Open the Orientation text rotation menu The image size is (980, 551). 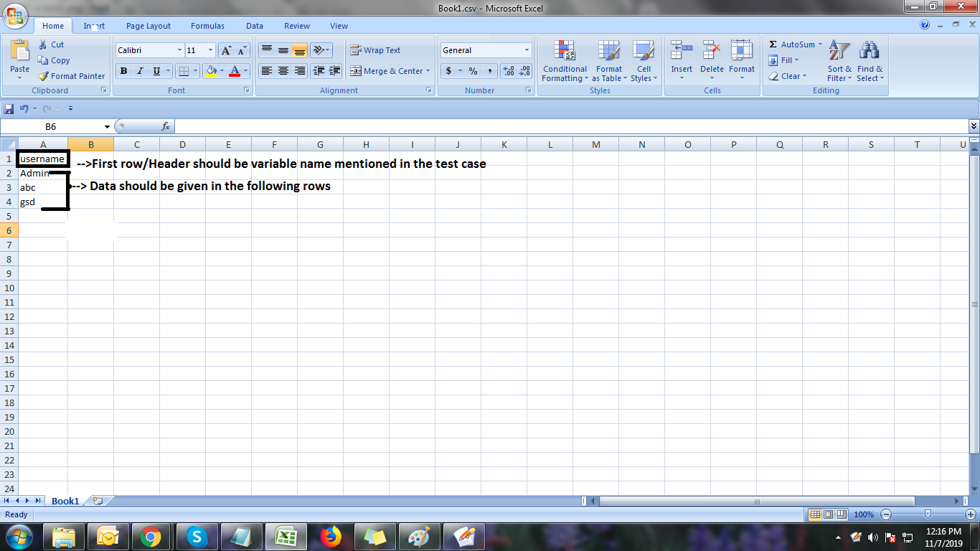click(x=321, y=50)
